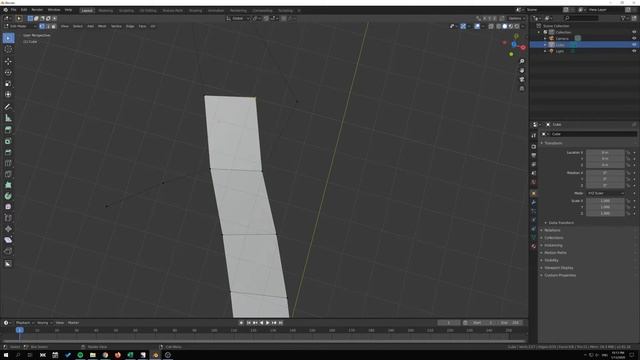Click the viewport zoom magnifier gizmo
Screen dimensions: 640x360
click(x=522, y=61)
